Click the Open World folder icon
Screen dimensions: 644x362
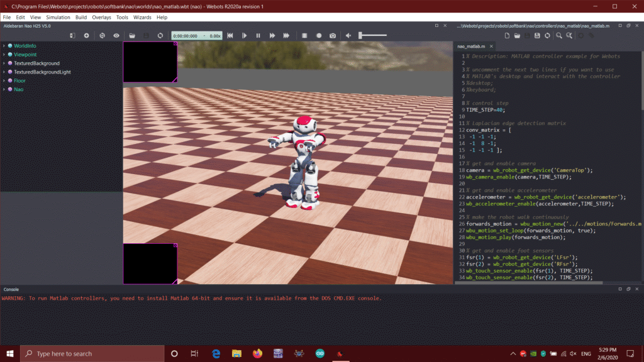(x=132, y=36)
